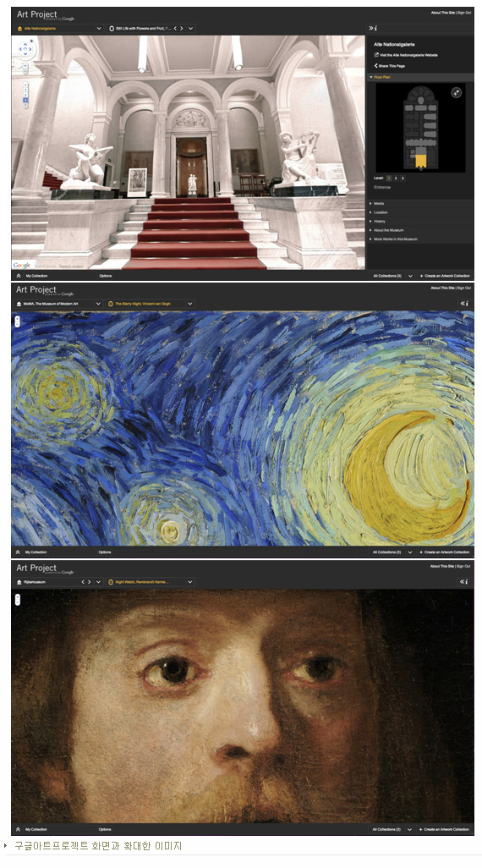482x868 pixels.
Task: Select floor plan Level 3
Action: pos(403,179)
